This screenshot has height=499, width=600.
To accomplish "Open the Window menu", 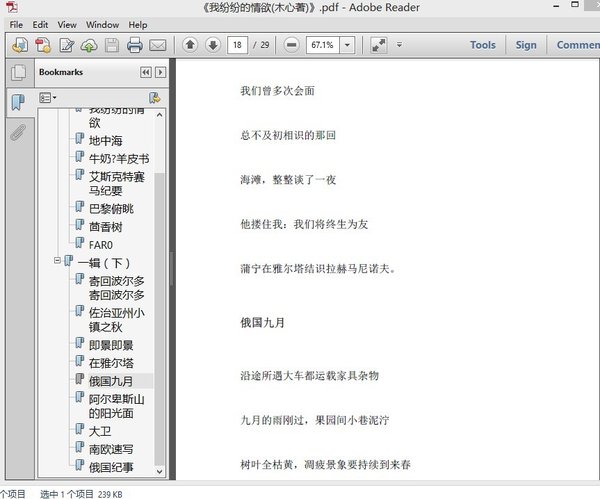I will (x=102, y=24).
